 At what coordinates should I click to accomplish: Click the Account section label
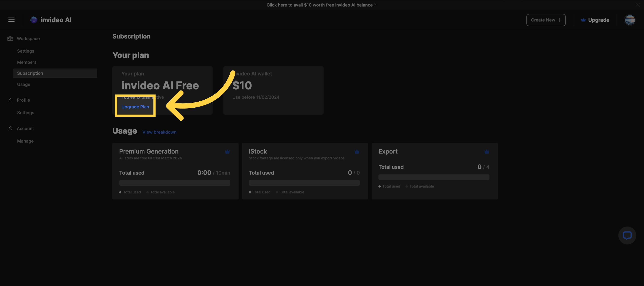25,128
